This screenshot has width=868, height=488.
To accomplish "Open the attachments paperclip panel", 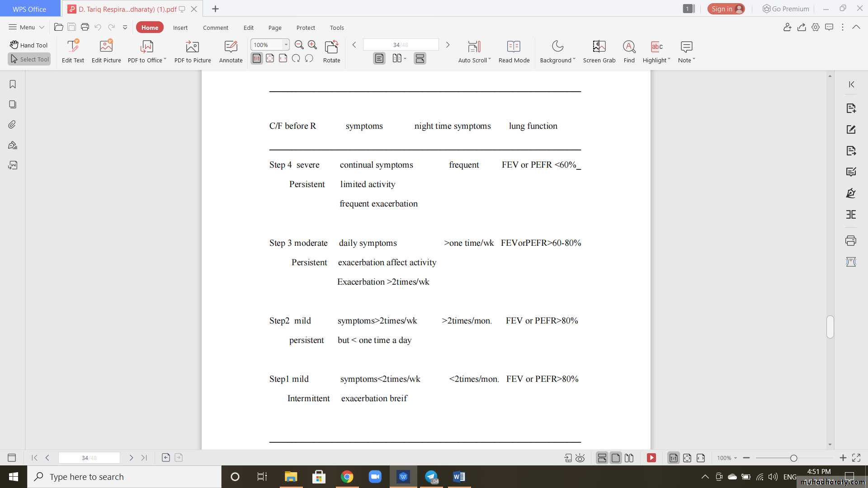I will coord(13,125).
